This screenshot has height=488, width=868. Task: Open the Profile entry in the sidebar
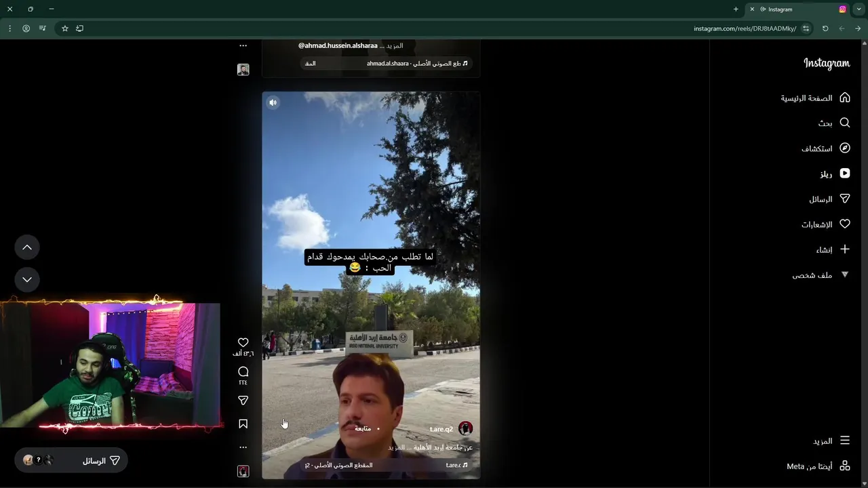pyautogui.click(x=821, y=274)
